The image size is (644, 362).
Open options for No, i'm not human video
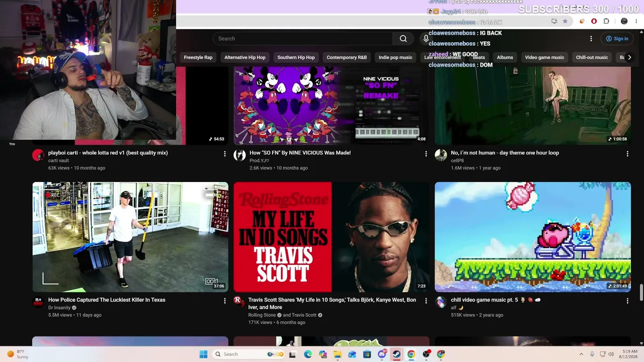coord(627,154)
